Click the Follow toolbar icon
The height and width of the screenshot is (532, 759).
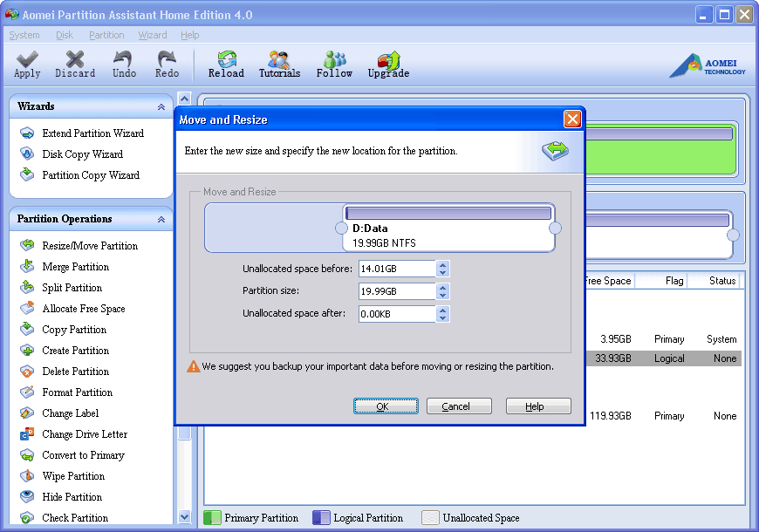coord(334,65)
